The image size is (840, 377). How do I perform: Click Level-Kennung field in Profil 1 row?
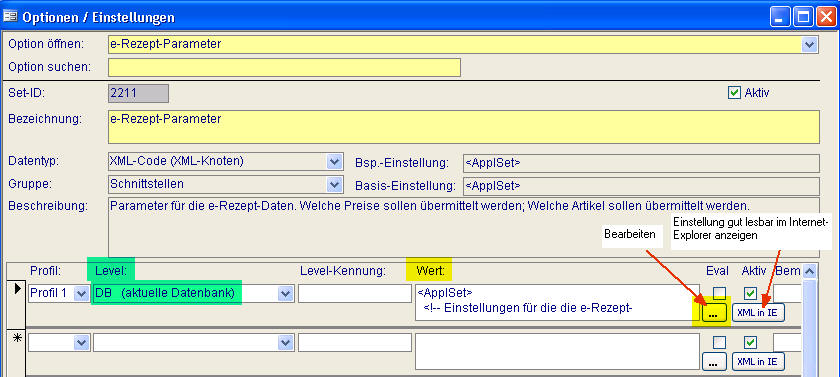pos(355,293)
